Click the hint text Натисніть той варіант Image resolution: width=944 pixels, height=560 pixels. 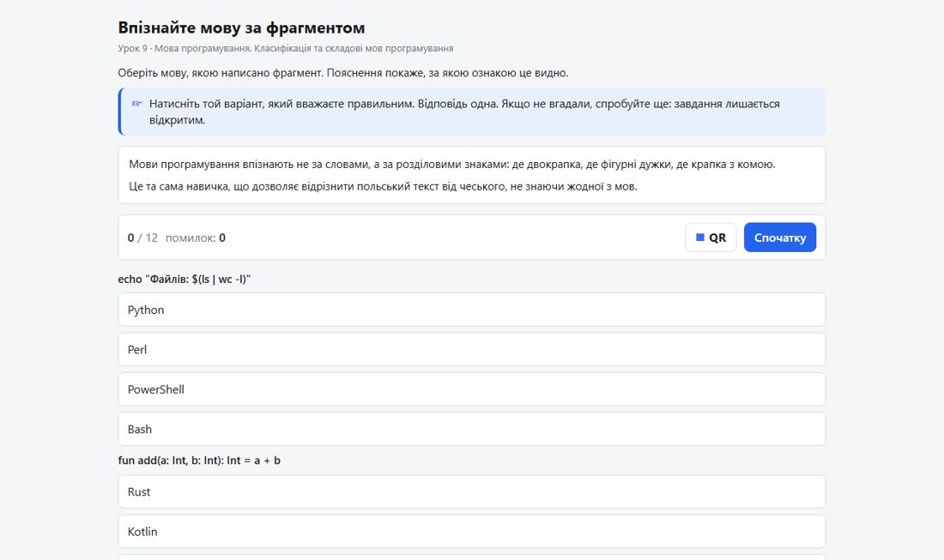[464, 111]
